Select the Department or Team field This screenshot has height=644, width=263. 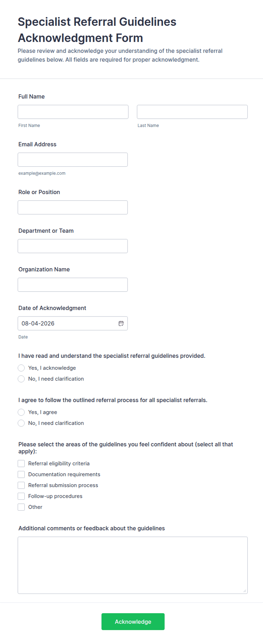click(73, 246)
